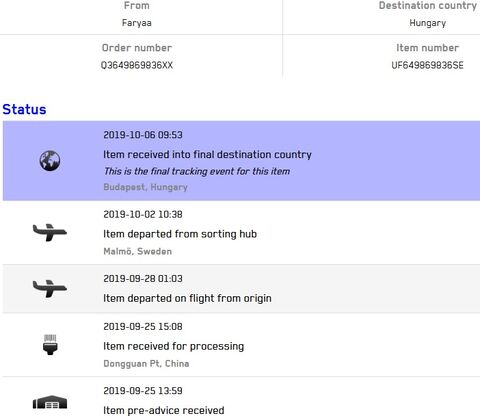The width and height of the screenshot is (480, 416).
Task: Select the item number UF649869836SE
Action: coord(427,65)
